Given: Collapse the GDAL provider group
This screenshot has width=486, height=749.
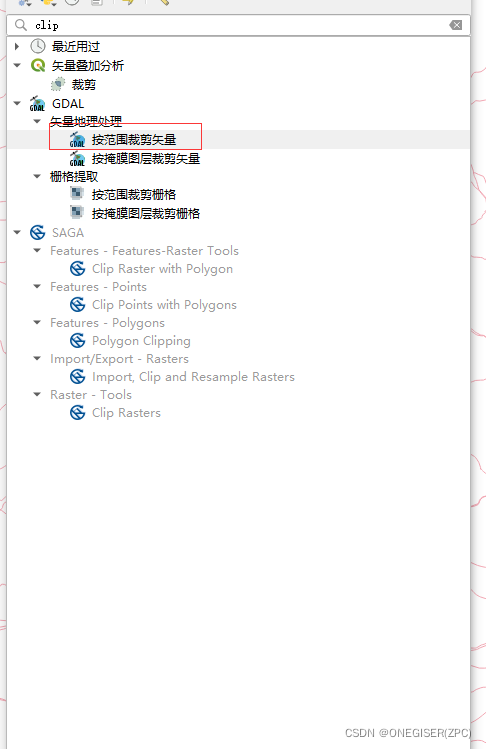Looking at the screenshot, I should [x=17, y=103].
